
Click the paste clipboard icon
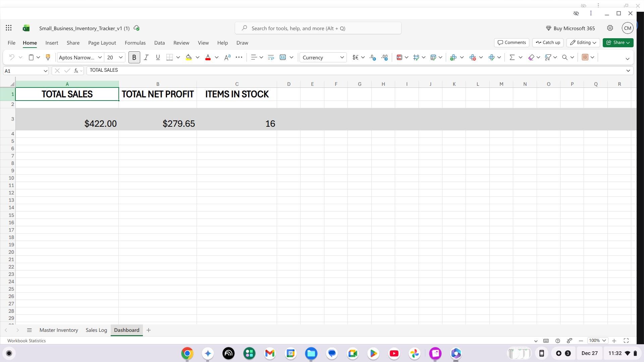tap(31, 58)
